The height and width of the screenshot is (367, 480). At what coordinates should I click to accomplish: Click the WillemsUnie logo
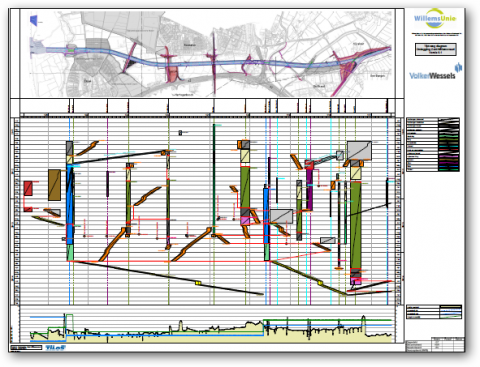(435, 19)
